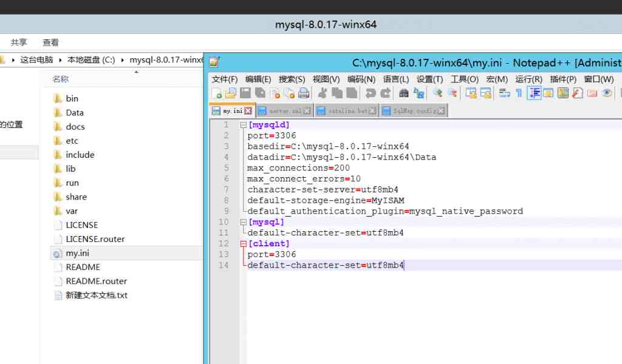The height and width of the screenshot is (364, 622).
Task: Open the 语言(L) menu
Action: [396, 79]
